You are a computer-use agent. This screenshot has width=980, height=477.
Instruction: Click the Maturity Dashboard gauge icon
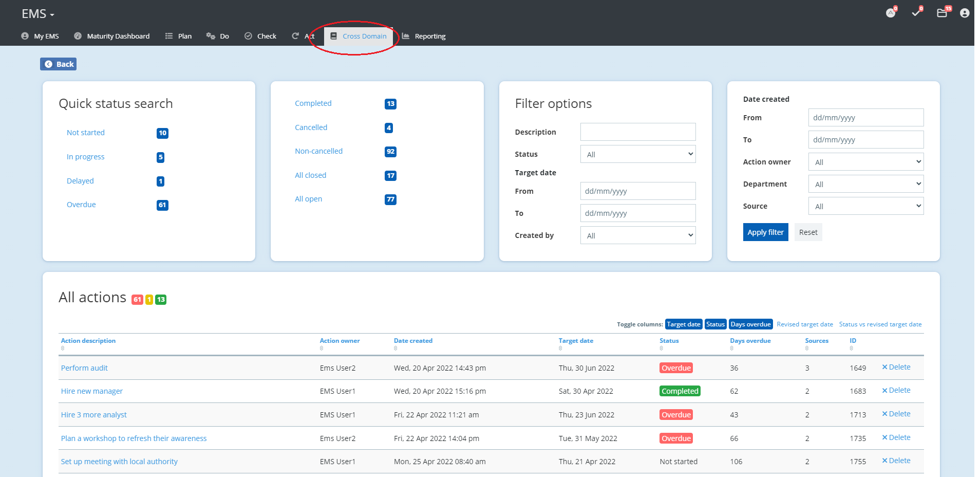pos(78,36)
